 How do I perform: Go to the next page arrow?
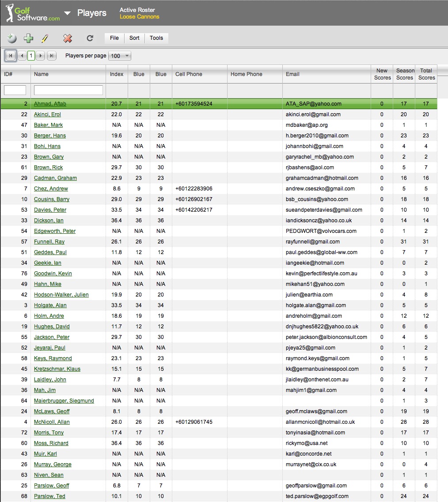pos(41,56)
